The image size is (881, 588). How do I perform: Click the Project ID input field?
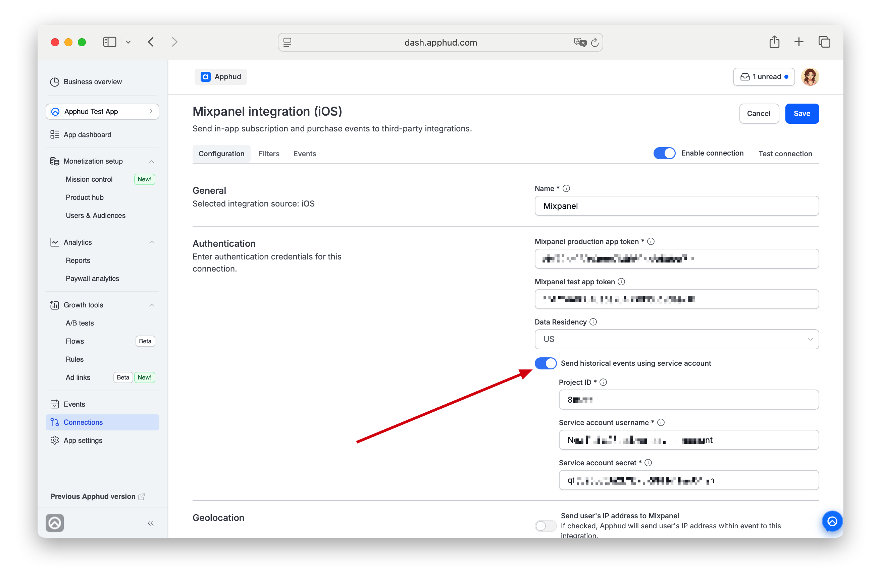click(688, 400)
